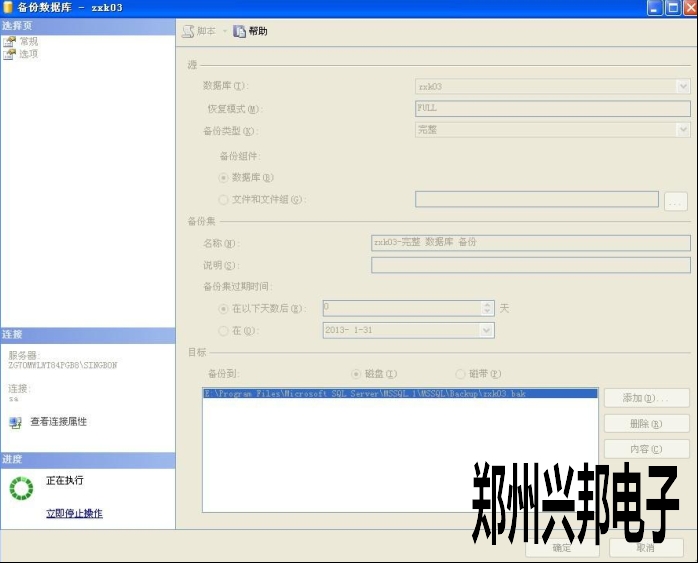Click the backup set 名称 text field
Viewport: 698px width, 563px height.
click(x=530, y=242)
